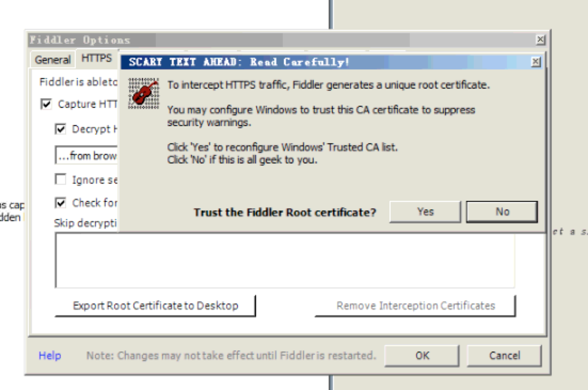588x390 pixels.
Task: Open the '...from browsers' dropdown
Action: [86, 155]
